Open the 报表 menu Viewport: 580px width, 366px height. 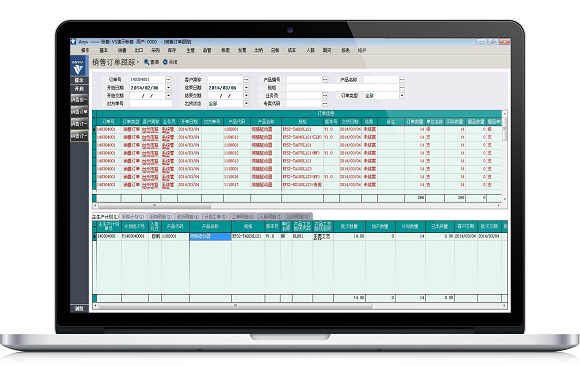point(345,50)
